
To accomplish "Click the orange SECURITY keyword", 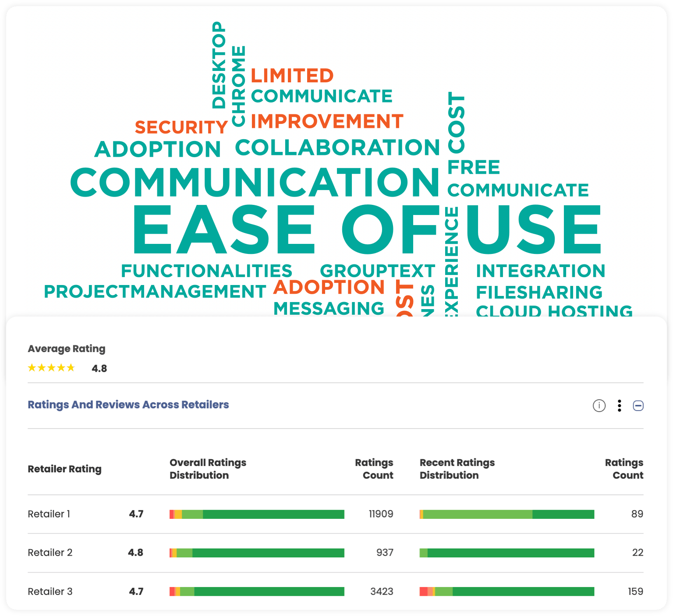I will (181, 127).
